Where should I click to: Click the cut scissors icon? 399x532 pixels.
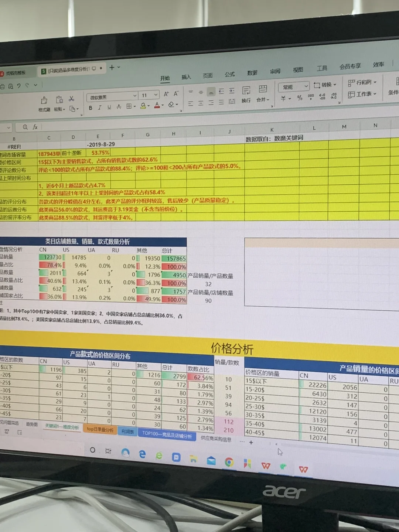(72, 99)
